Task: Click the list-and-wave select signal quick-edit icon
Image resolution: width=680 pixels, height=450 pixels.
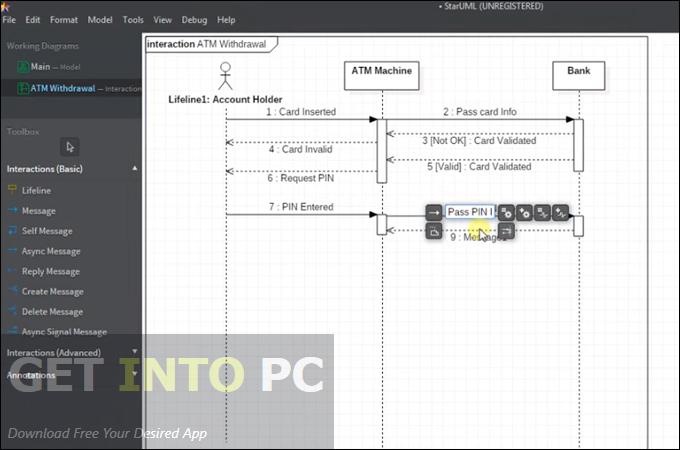Action: pos(543,212)
